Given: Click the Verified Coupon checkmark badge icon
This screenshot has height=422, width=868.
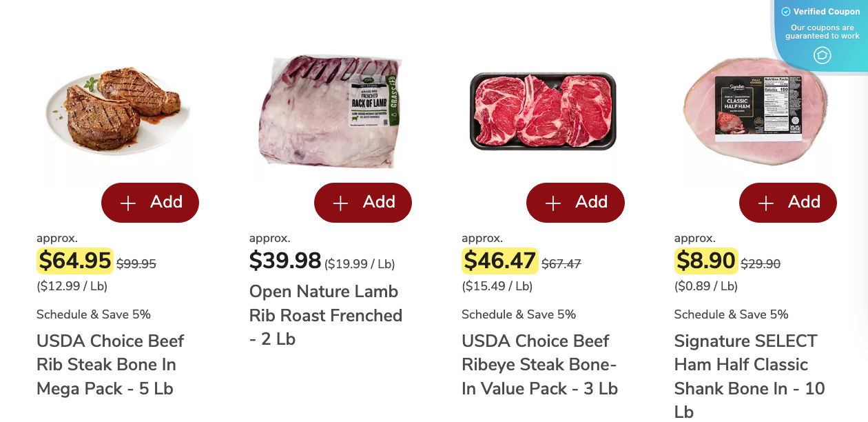Looking at the screenshot, I should click(785, 11).
